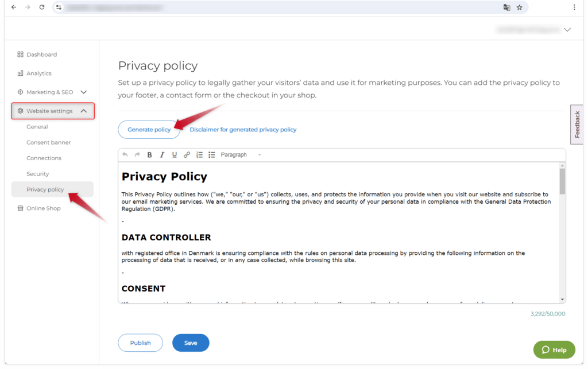Open the Paragraph style dropdown
Screen dimensions: 588x369
[x=241, y=155]
